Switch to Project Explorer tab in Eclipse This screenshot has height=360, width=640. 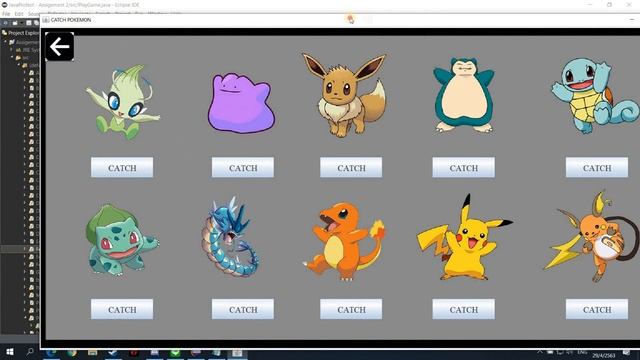click(20, 33)
